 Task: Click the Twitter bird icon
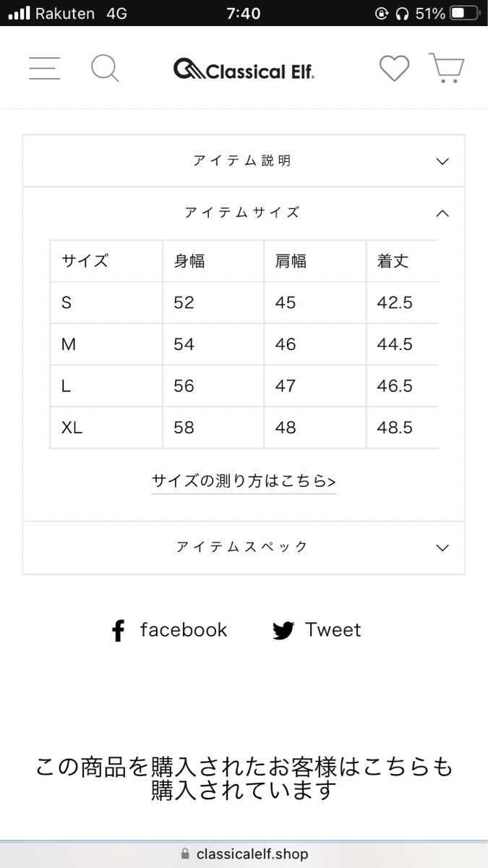point(283,631)
